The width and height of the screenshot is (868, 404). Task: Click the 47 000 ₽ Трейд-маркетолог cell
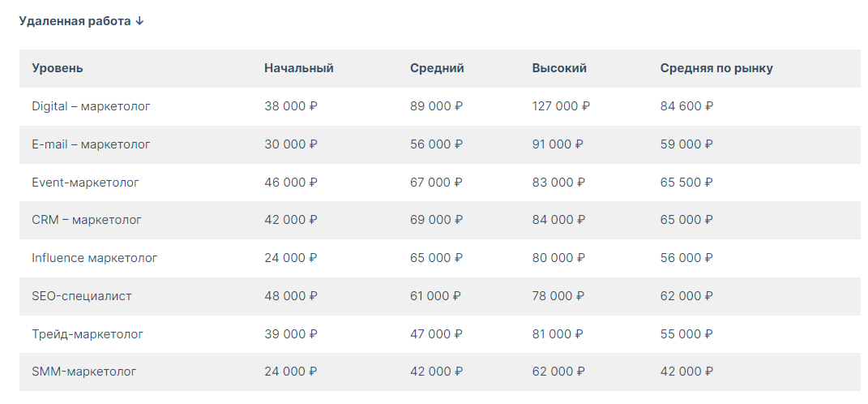click(436, 334)
